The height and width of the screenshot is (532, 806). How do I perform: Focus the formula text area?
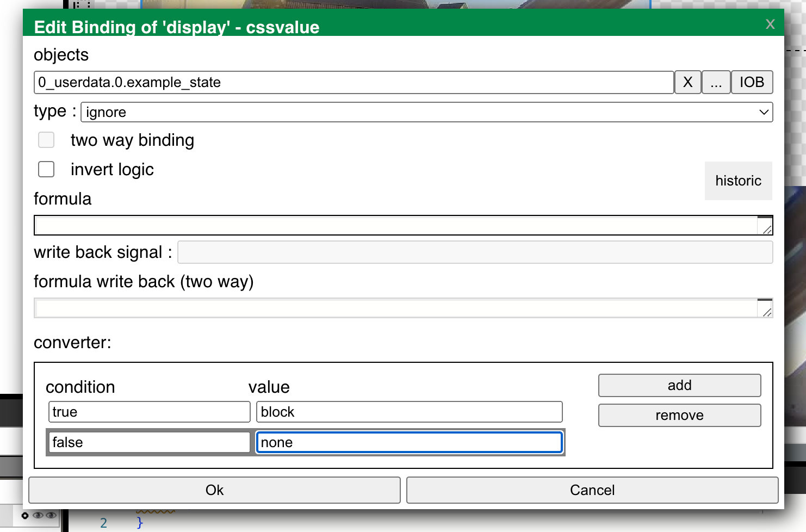click(395, 225)
